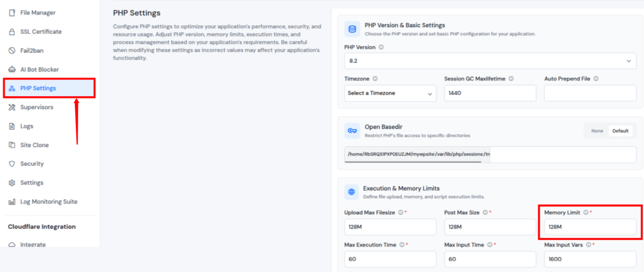This screenshot has height=272, width=644.
Task: Open Fail2ban from the sidebar
Action: [31, 50]
